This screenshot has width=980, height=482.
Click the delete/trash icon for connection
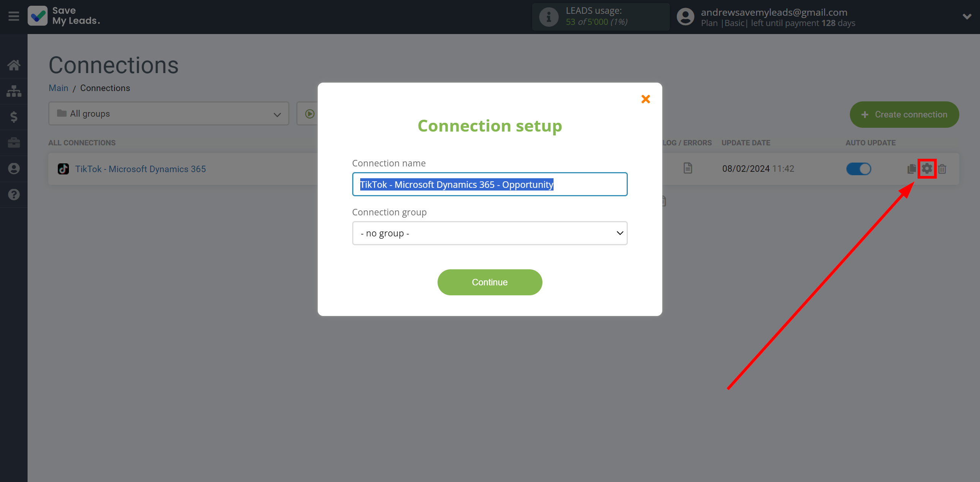[x=944, y=169]
